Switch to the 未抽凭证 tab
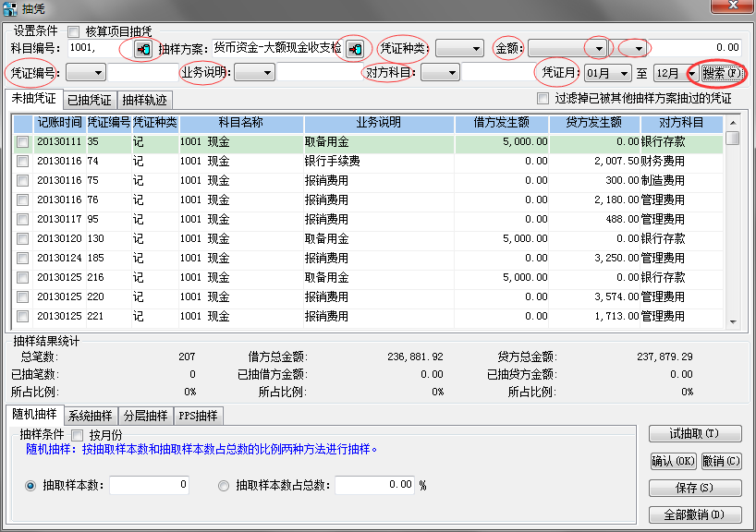 [x=34, y=99]
